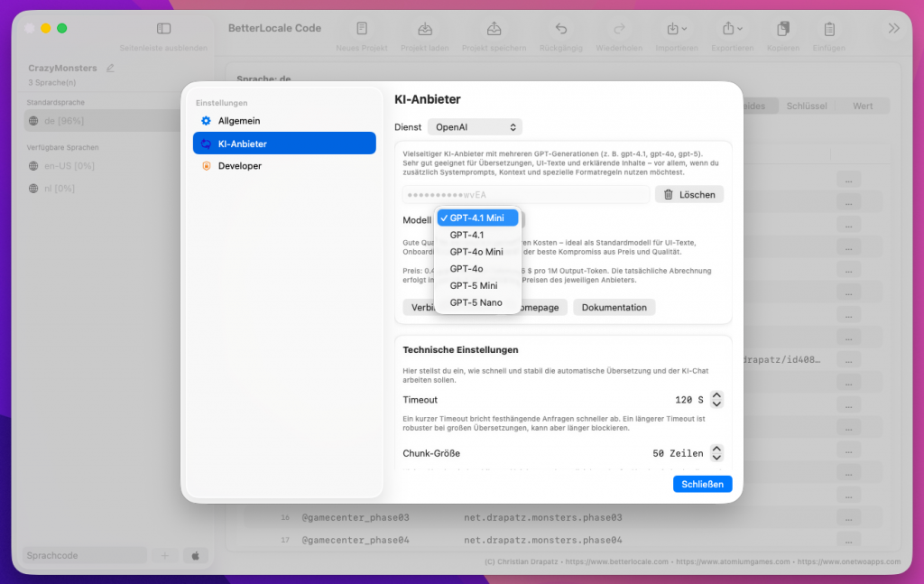Pick GPT-4.1 in the model menu

point(467,235)
